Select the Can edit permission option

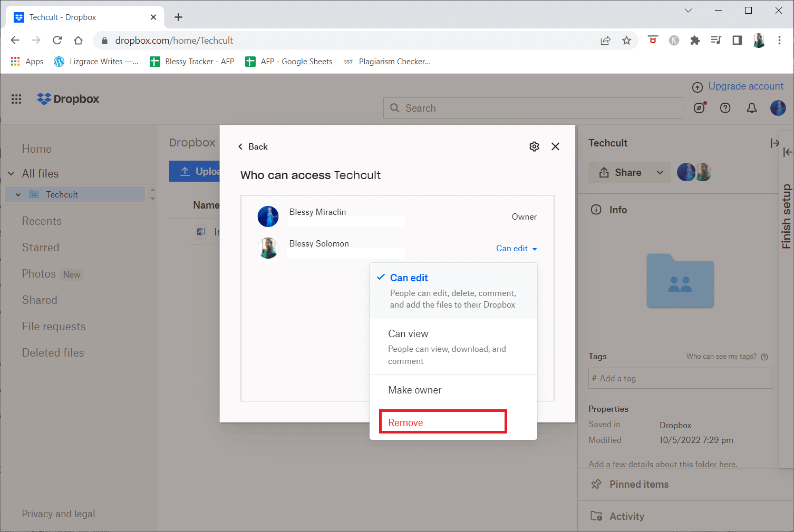(453, 291)
